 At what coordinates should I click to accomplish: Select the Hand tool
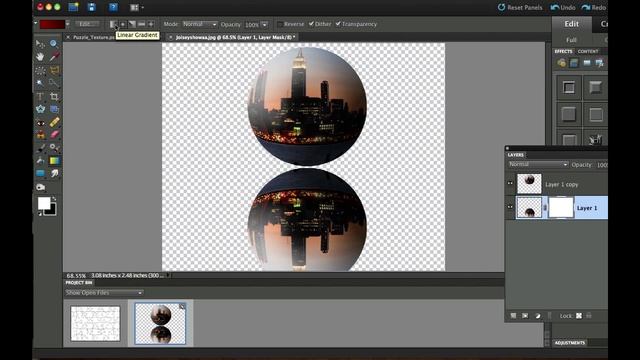(x=40, y=57)
